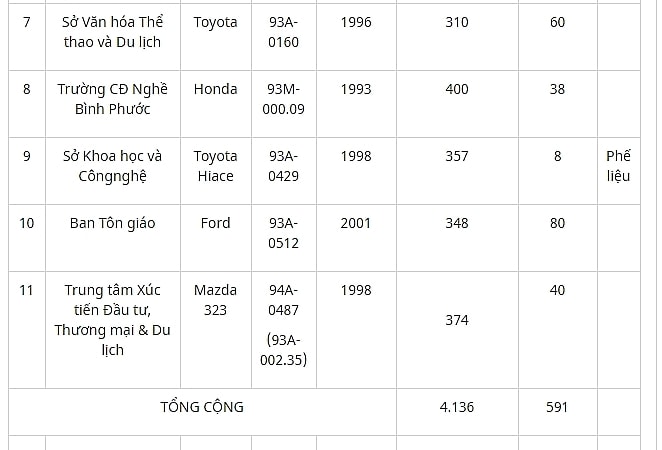Select the "Toyota Hiace" vehicle cell
Screen dimensions: 662x450
[x=216, y=171]
